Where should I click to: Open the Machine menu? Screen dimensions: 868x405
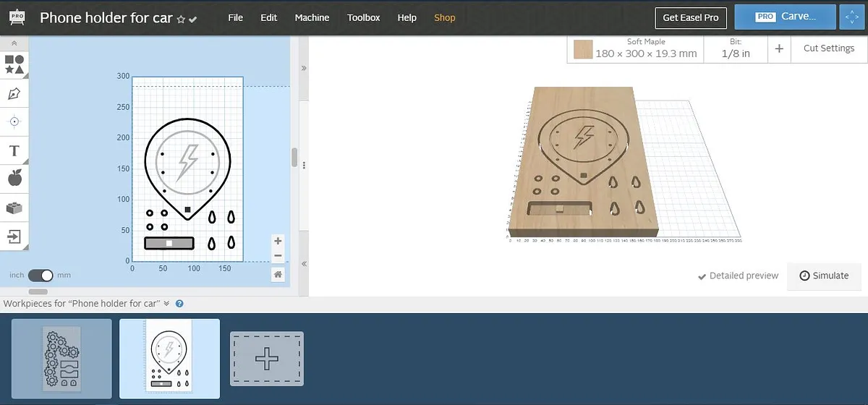click(x=312, y=17)
